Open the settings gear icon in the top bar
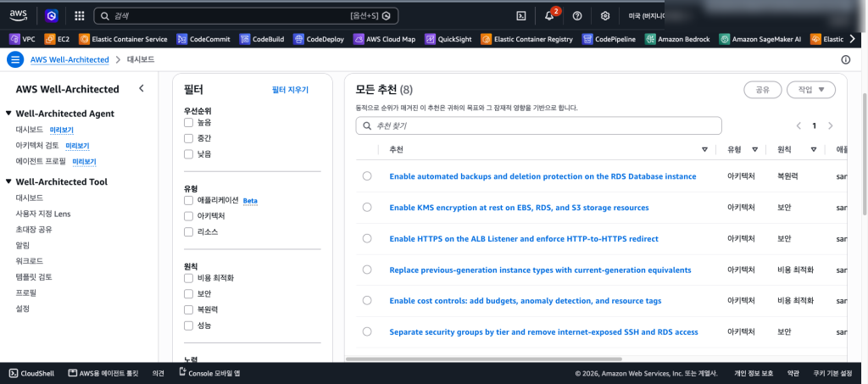This screenshot has width=868, height=384. 605,16
